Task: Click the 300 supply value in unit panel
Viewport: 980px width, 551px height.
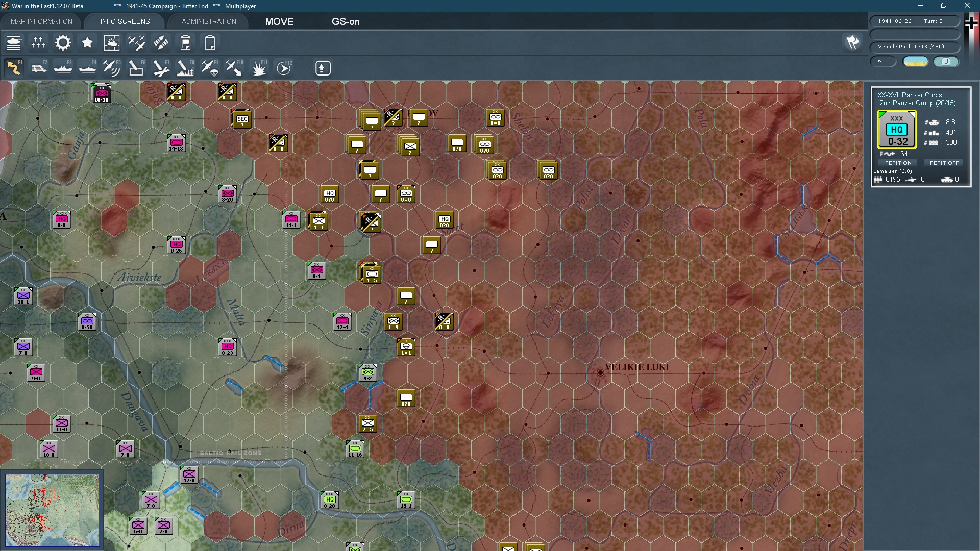Action: tap(951, 143)
